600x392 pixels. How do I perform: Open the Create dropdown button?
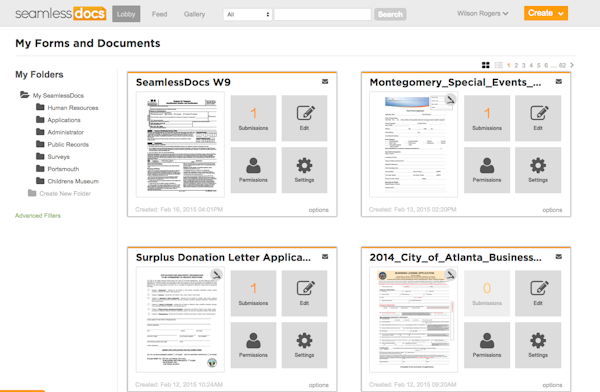tap(546, 13)
